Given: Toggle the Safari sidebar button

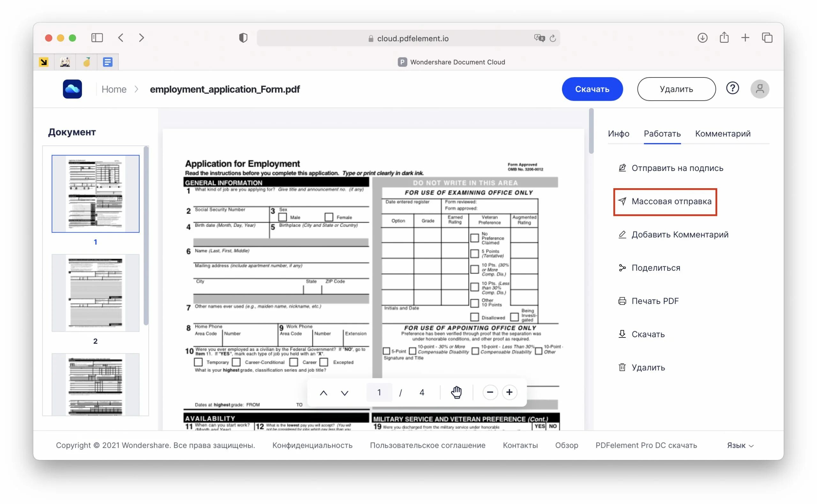Looking at the screenshot, I should coord(97,38).
